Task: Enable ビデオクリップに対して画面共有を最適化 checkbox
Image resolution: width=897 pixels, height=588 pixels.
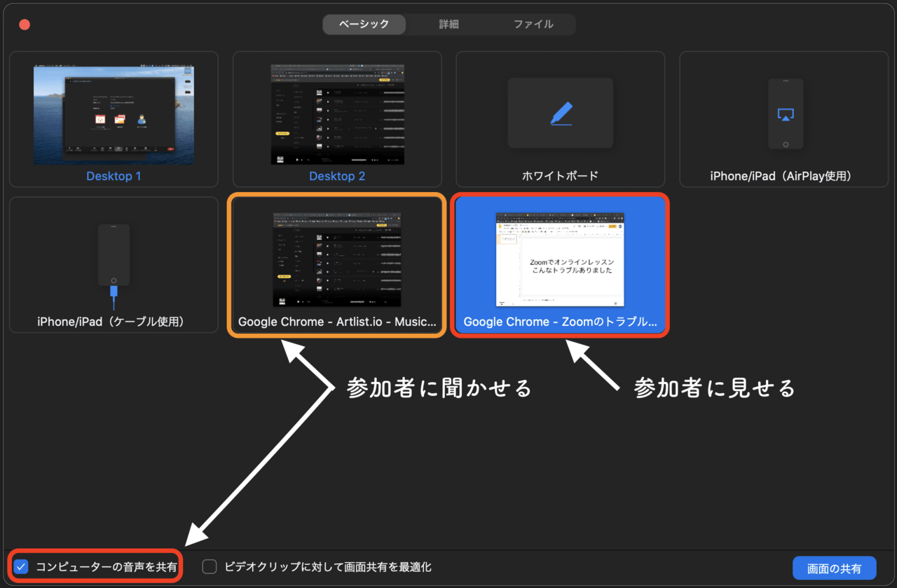Action: (210, 567)
